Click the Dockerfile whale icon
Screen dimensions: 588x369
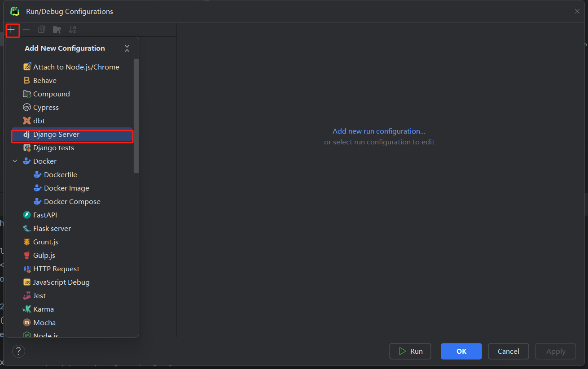[38, 174]
